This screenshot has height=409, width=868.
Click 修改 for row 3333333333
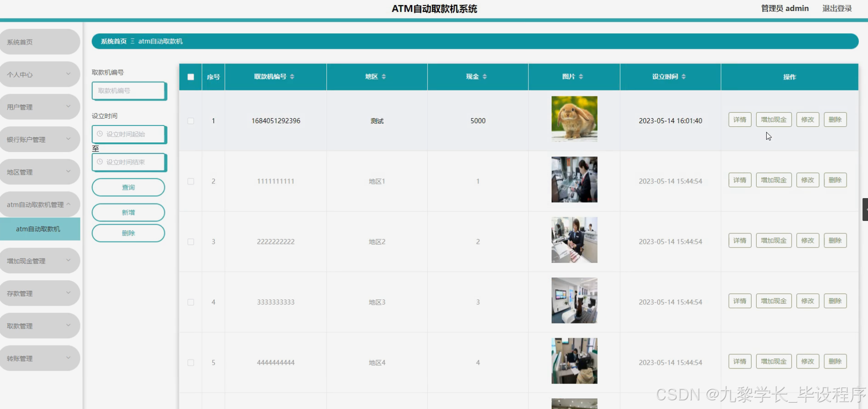click(808, 301)
